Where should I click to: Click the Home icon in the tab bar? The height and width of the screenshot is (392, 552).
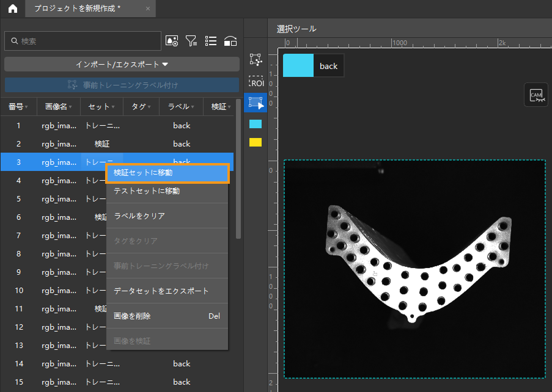(12, 9)
